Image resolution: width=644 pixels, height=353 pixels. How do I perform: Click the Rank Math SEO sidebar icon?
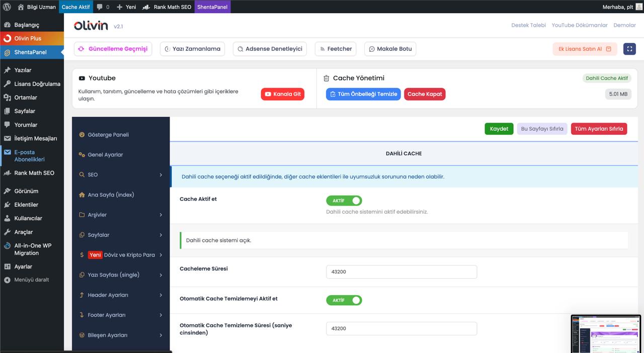[7, 173]
